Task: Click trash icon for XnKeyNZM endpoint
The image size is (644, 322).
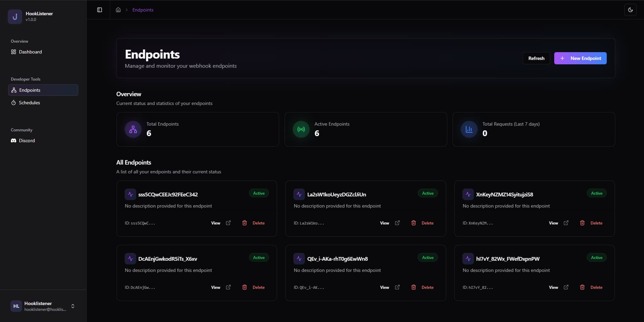Action: pyautogui.click(x=582, y=223)
